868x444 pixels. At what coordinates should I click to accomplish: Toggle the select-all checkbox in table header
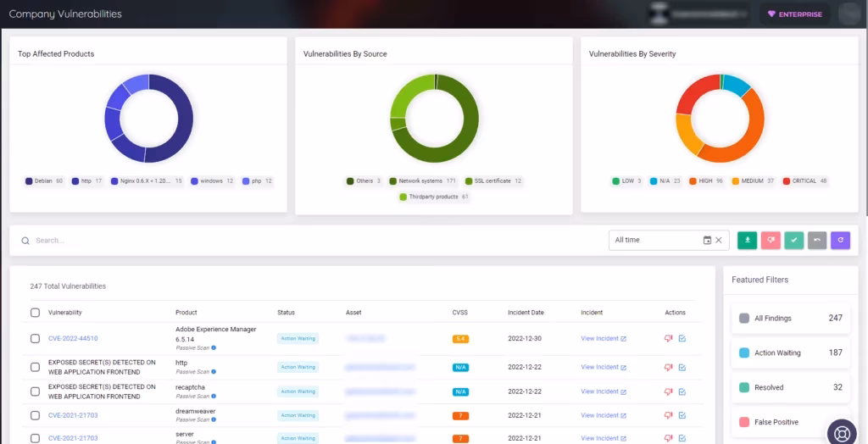pos(35,312)
